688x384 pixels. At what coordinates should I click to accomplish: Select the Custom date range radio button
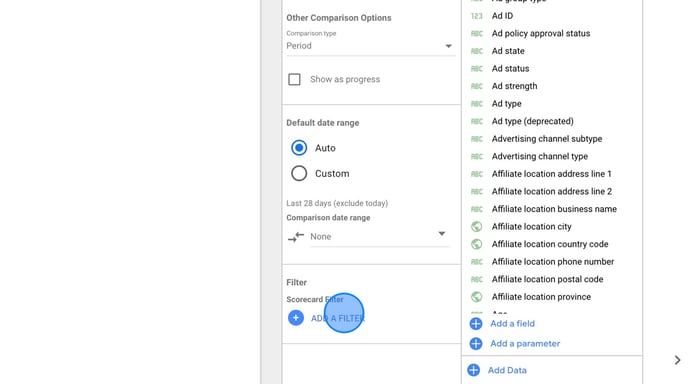(x=299, y=173)
